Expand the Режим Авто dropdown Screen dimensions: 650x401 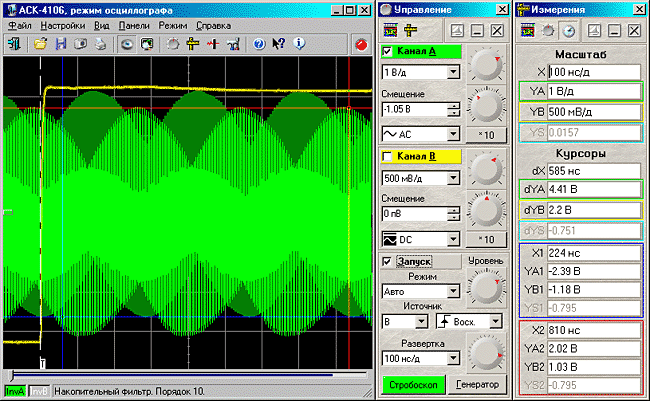click(453, 292)
